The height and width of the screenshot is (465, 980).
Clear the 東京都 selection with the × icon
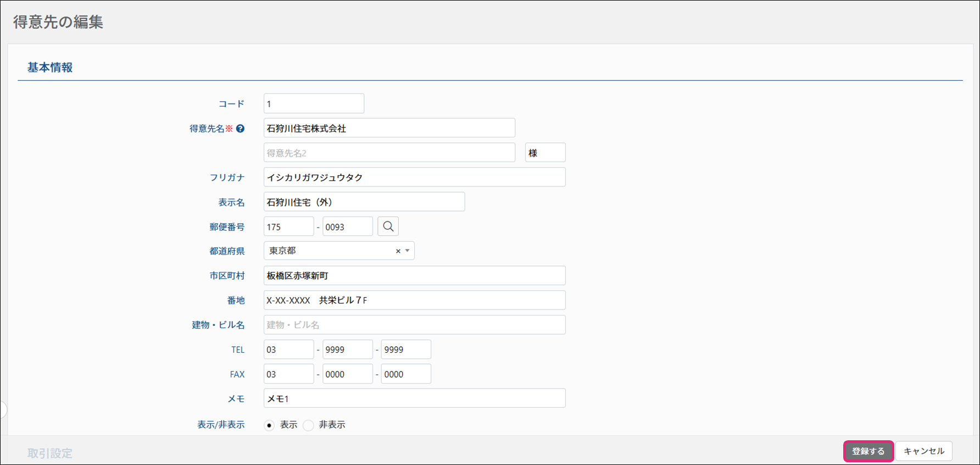tap(398, 251)
